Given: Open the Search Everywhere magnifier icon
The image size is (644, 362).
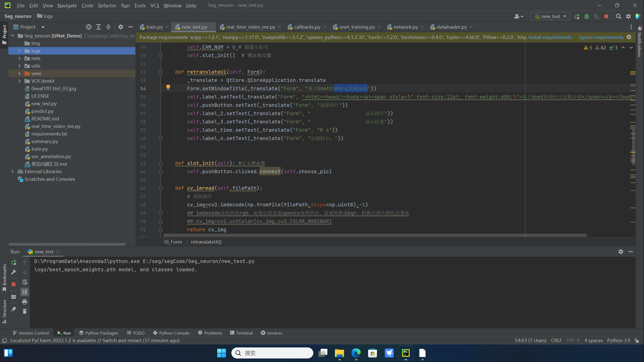Looking at the screenshot, I should [618, 17].
